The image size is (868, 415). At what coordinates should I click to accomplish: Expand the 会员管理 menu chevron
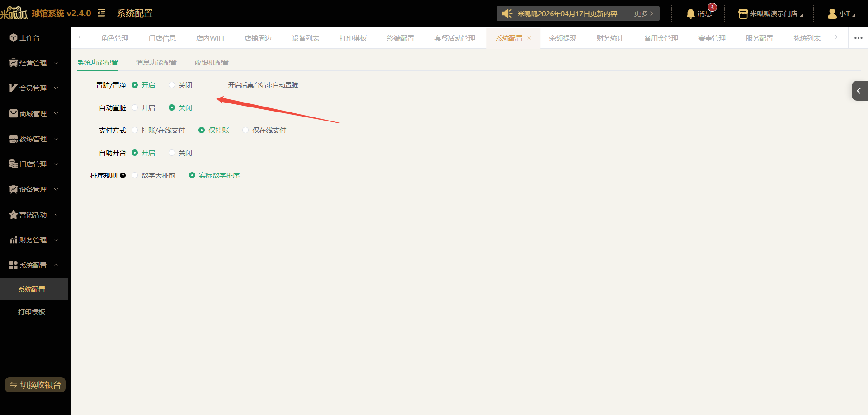coord(56,88)
